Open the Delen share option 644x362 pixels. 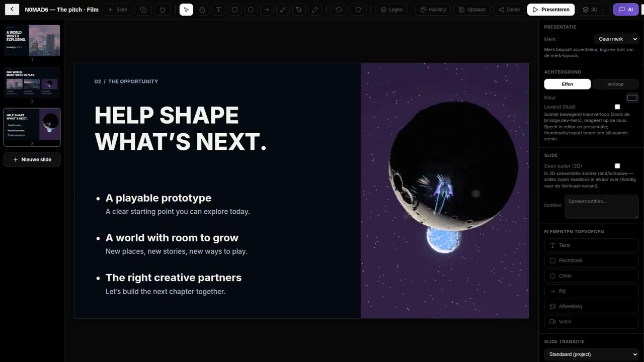(509, 10)
